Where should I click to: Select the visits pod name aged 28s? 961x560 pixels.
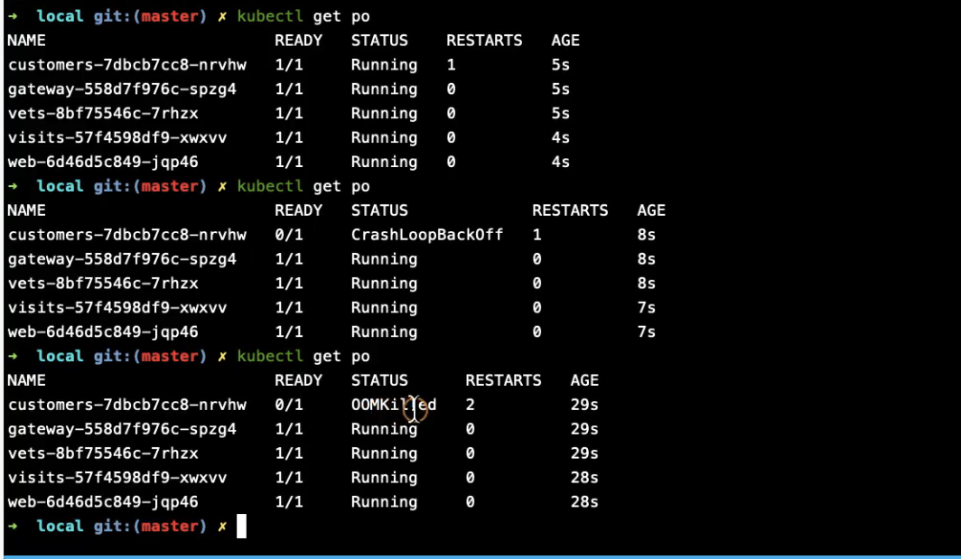[x=117, y=477]
